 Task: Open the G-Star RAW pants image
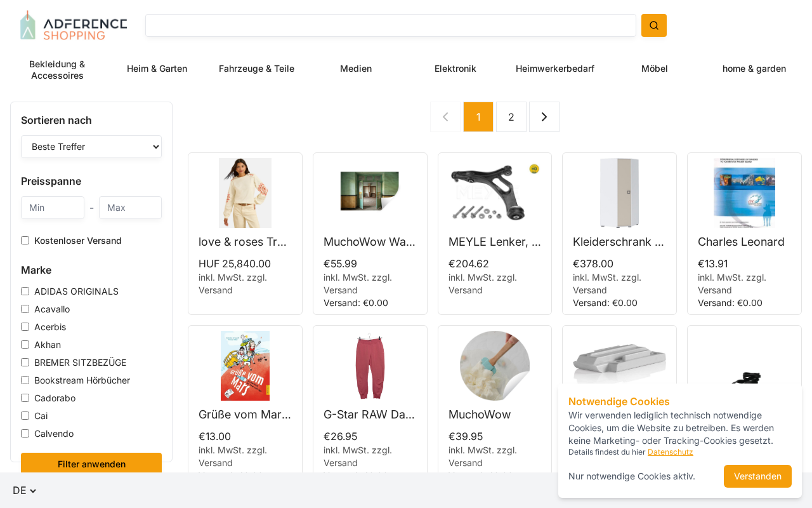pos(370,366)
